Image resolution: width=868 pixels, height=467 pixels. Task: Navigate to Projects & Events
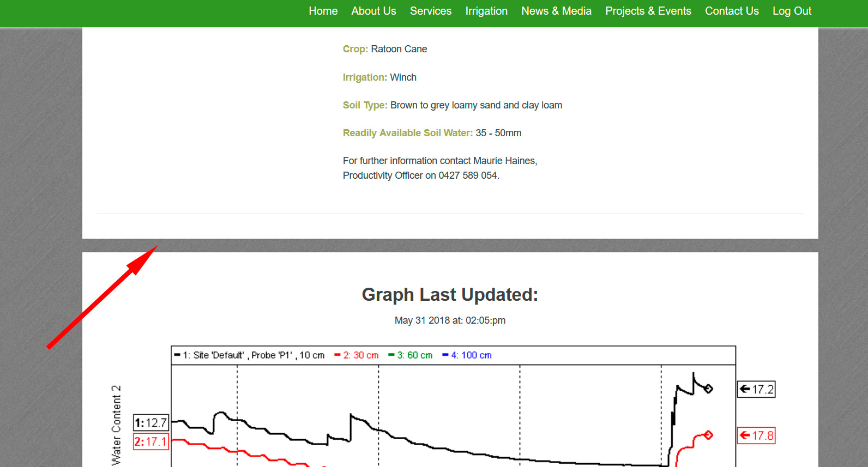tap(648, 11)
